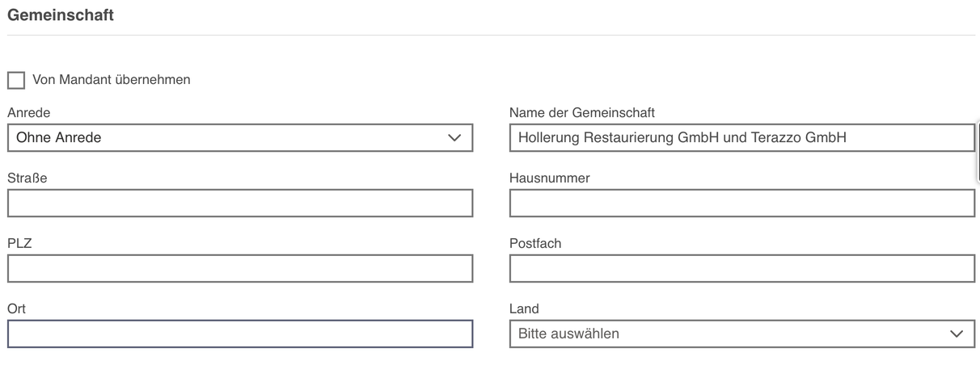Enable the Von Mandant übernehmen checkbox
The image size is (980, 365).
[x=16, y=80]
